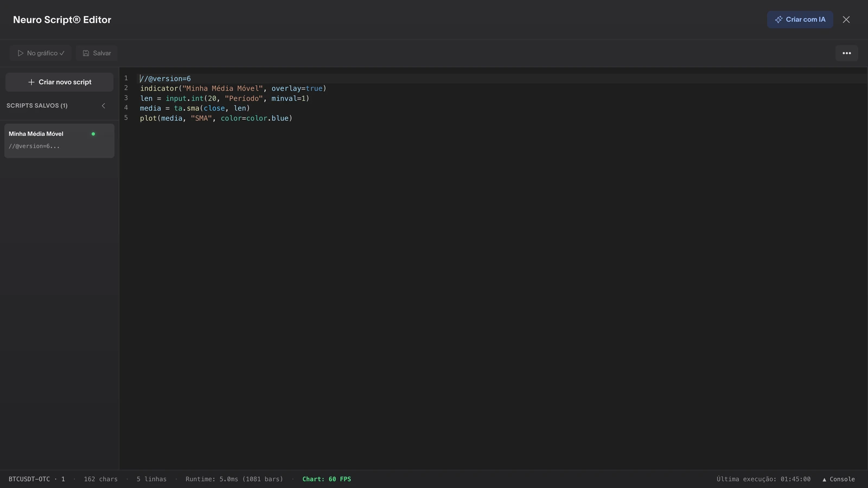Viewport: 868px width, 488px height.
Task: Click Chart: 60 FPS indicator
Action: point(327,479)
